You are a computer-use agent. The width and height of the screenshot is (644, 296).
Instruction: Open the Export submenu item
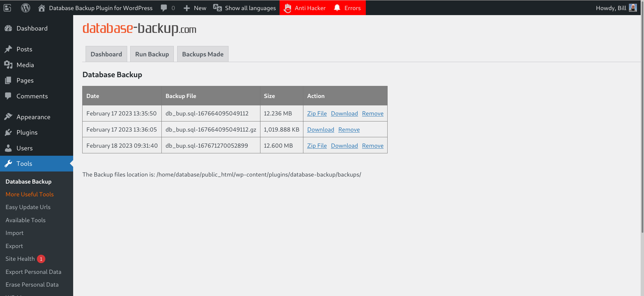[14, 246]
